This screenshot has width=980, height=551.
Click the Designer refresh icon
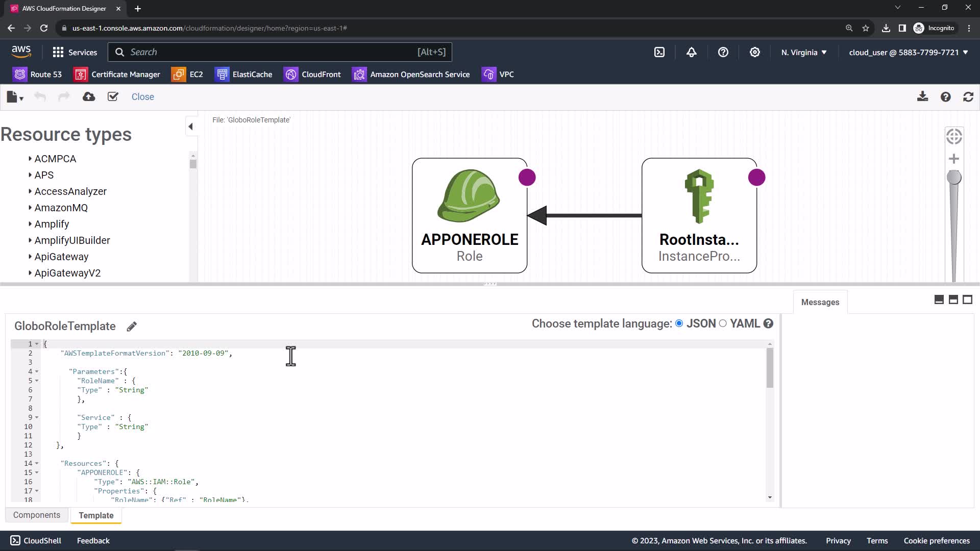[x=968, y=97]
